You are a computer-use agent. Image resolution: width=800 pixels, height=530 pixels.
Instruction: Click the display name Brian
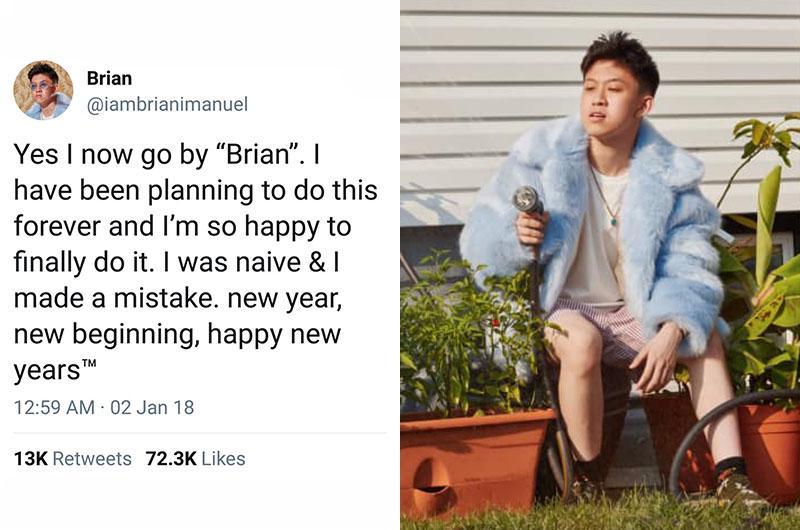click(109, 78)
